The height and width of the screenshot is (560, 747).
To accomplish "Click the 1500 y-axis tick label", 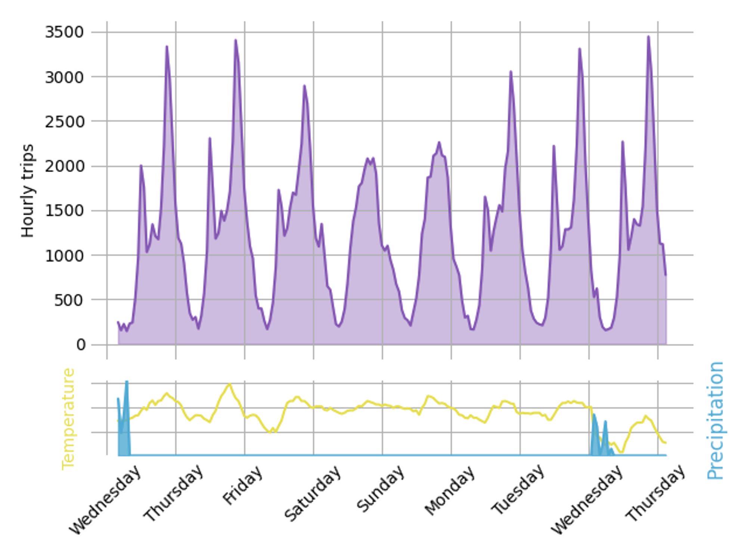I will point(64,211).
